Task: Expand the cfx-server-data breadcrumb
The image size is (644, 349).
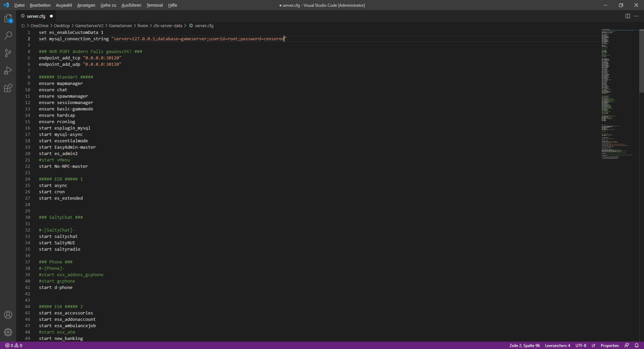Action: coord(168,26)
